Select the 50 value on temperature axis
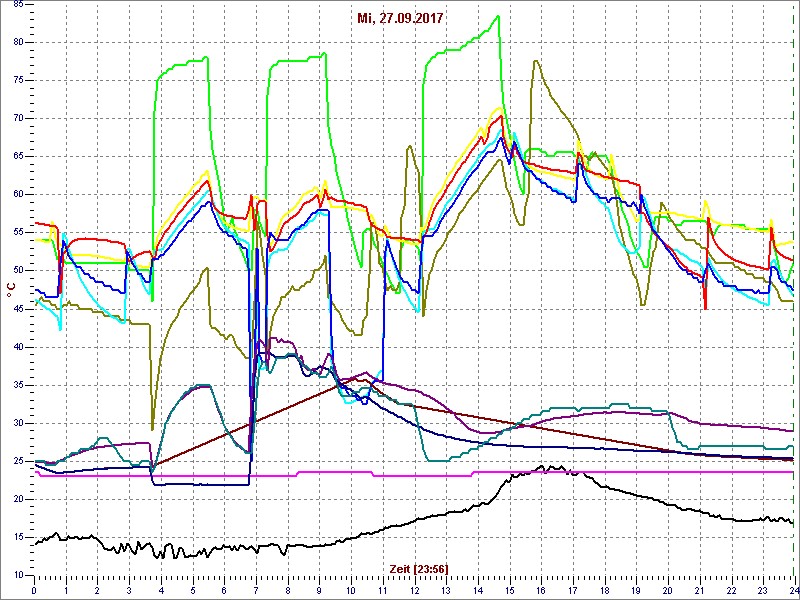800x600 pixels. 17,270
